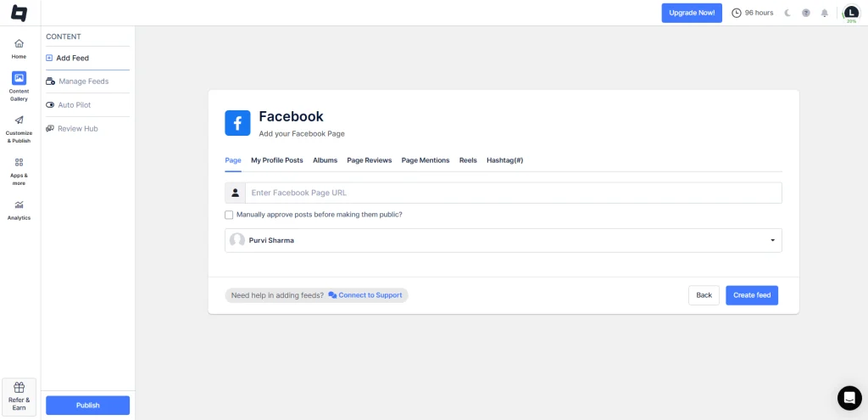Click the Facebook Page URL input field
The width and height of the screenshot is (868, 420).
513,193
